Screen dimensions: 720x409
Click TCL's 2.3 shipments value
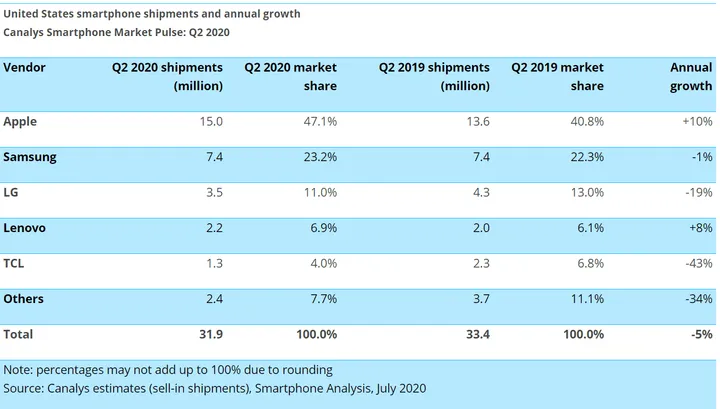pos(482,263)
